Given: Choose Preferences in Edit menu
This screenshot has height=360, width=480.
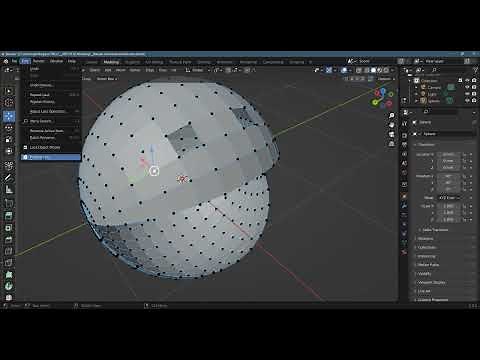Looking at the screenshot, I should (51, 157).
